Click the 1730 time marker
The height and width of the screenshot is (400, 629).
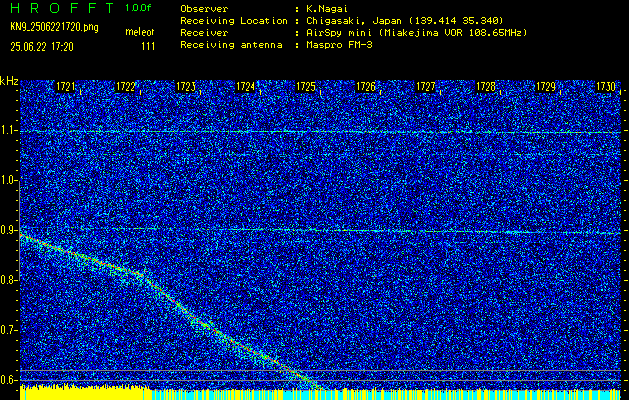(x=606, y=87)
